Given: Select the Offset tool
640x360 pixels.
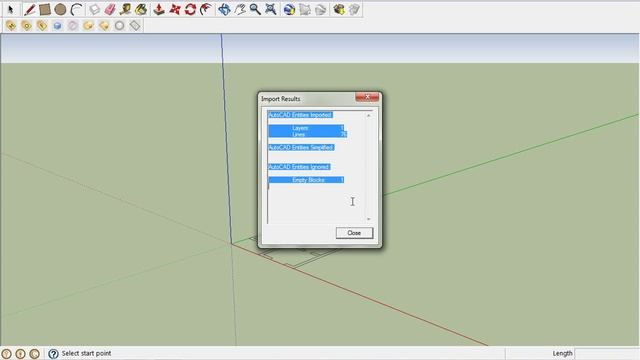Looking at the screenshot, I should click(x=206, y=9).
